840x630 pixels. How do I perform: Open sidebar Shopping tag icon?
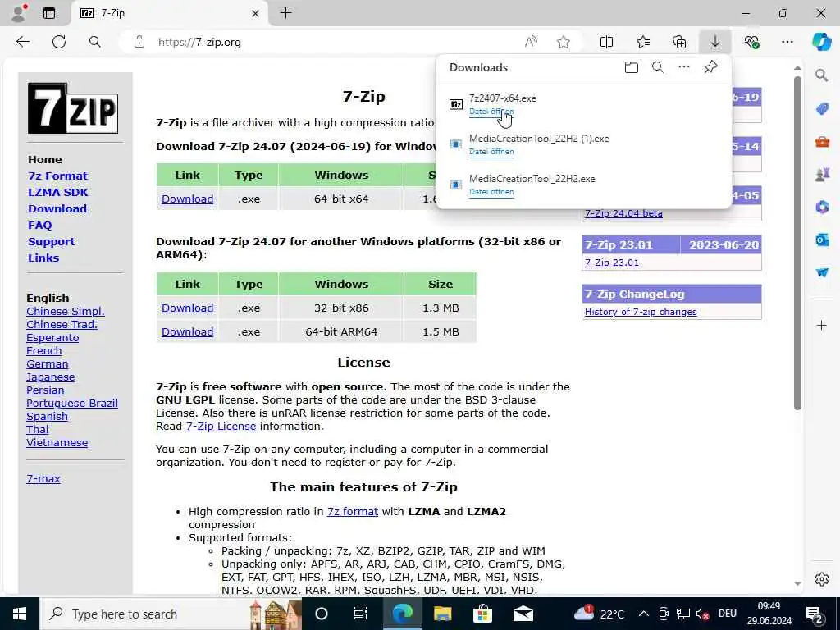(822, 109)
